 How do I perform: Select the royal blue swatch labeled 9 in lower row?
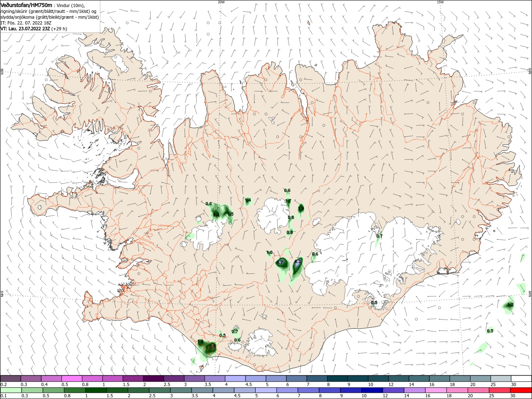coord(350,390)
